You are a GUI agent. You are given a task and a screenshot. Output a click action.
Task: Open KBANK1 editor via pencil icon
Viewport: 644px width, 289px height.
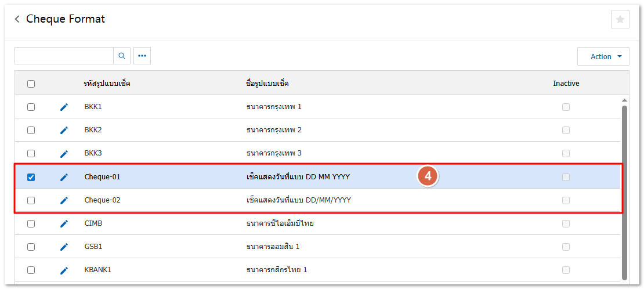64,270
